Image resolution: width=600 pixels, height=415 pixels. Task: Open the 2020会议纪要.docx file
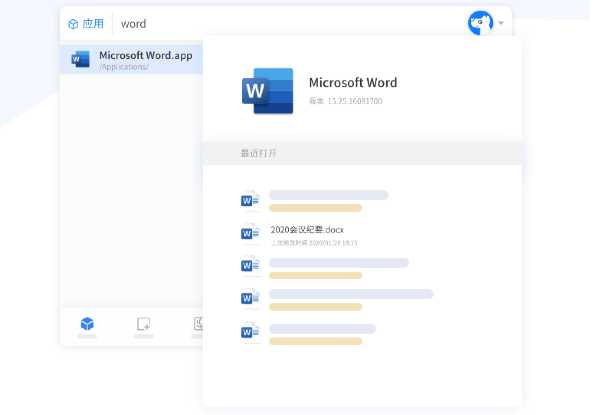307,229
